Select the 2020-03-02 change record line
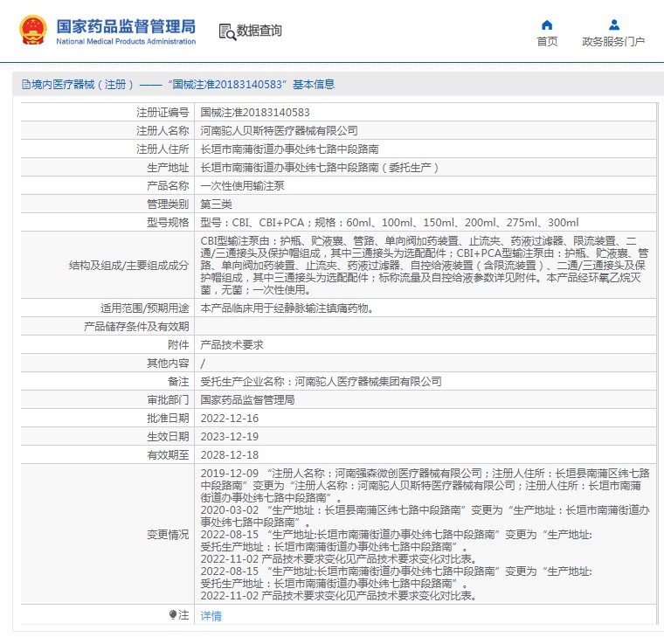Image resolution: width=664 pixels, height=644 pixels. click(x=425, y=516)
